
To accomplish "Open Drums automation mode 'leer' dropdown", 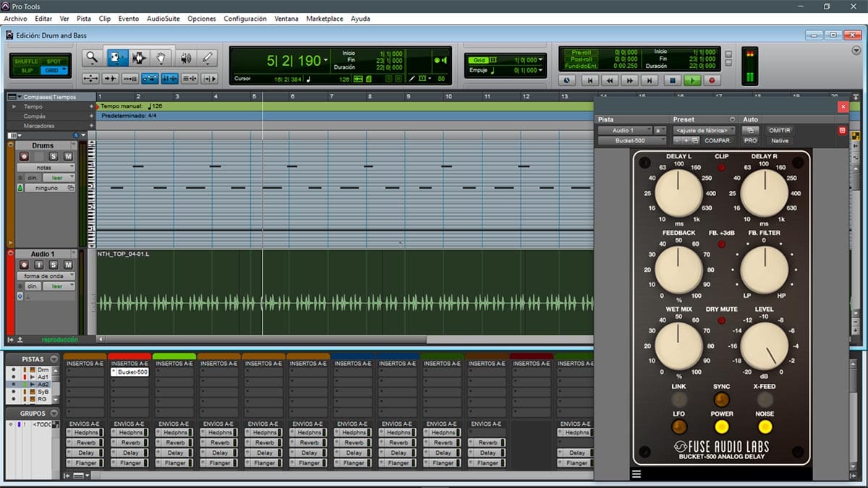I will (x=58, y=177).
